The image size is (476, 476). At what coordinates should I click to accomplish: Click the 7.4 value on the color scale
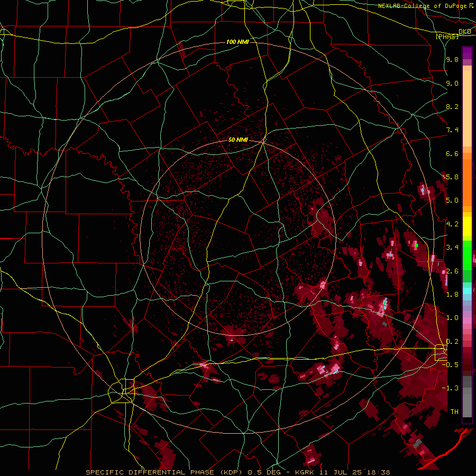(452, 130)
